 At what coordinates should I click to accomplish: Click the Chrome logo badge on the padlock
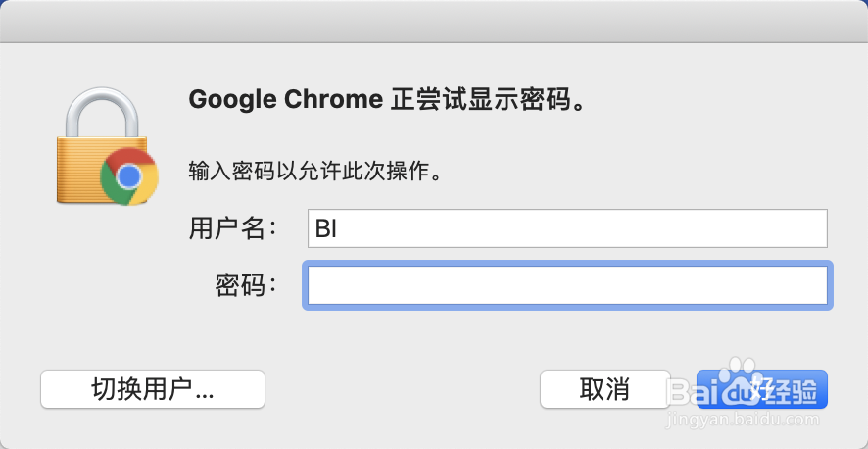pos(129,176)
